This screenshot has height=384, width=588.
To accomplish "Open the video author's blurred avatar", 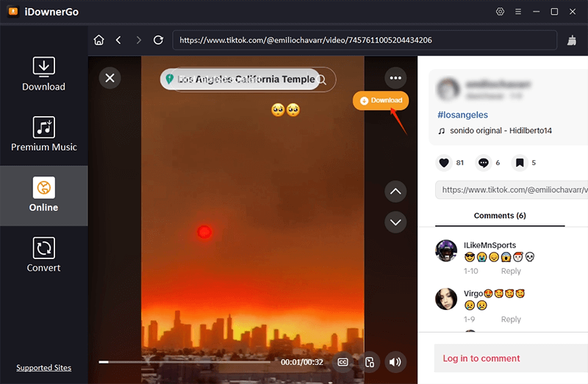I will tap(448, 90).
